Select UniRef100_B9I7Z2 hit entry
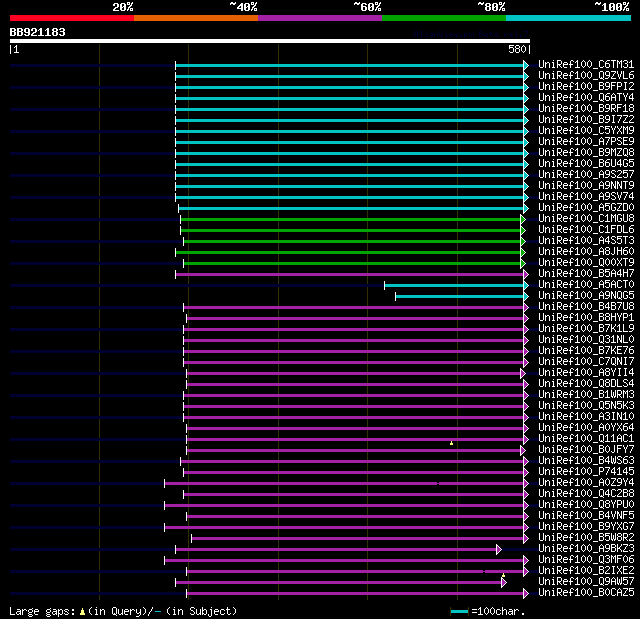Image resolution: width=640 pixels, height=619 pixels. pos(586,120)
